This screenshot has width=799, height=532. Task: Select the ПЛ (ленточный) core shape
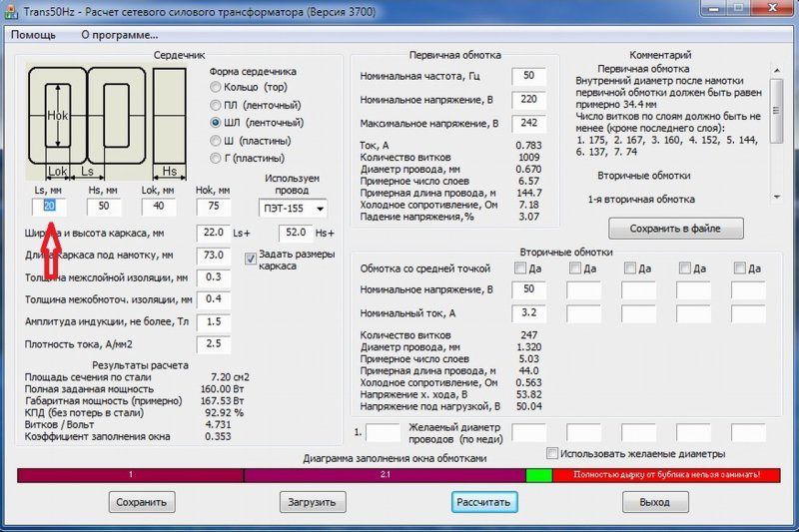tap(216, 106)
